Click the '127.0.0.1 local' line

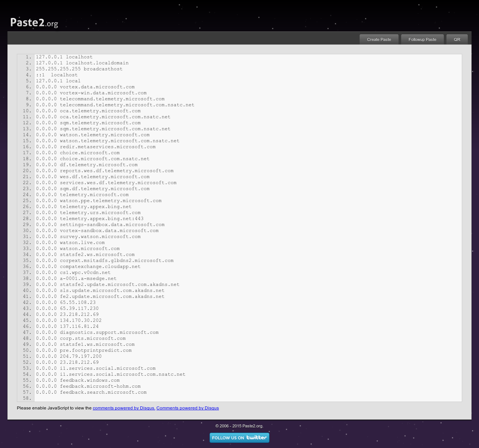click(x=58, y=81)
